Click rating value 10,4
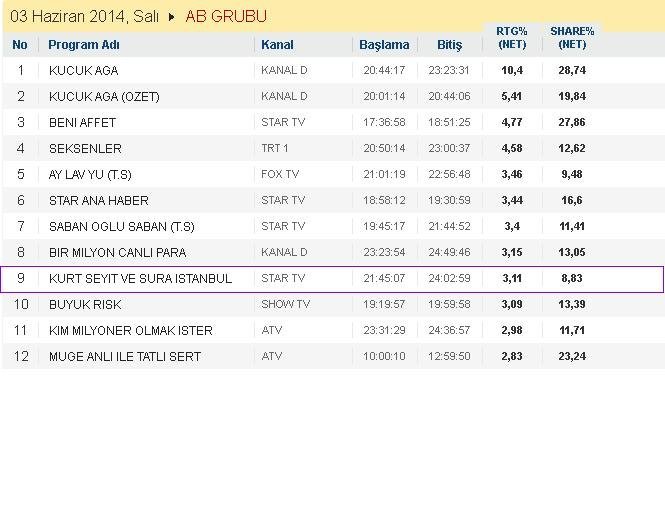This screenshot has height=512, width=665. (512, 70)
